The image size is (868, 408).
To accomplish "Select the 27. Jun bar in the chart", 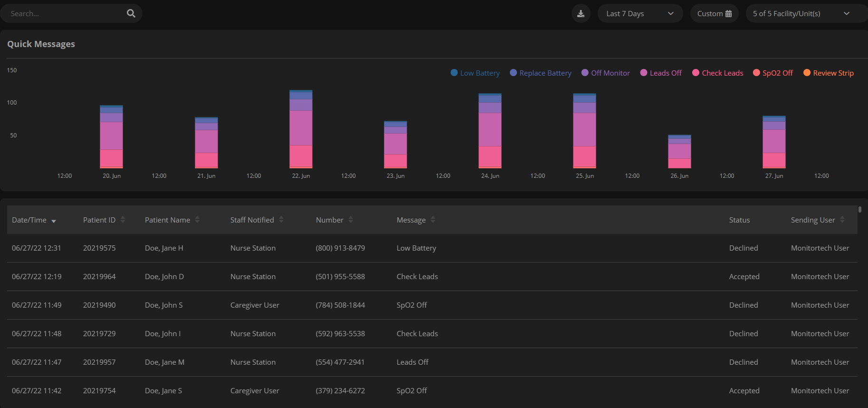I will point(774,142).
